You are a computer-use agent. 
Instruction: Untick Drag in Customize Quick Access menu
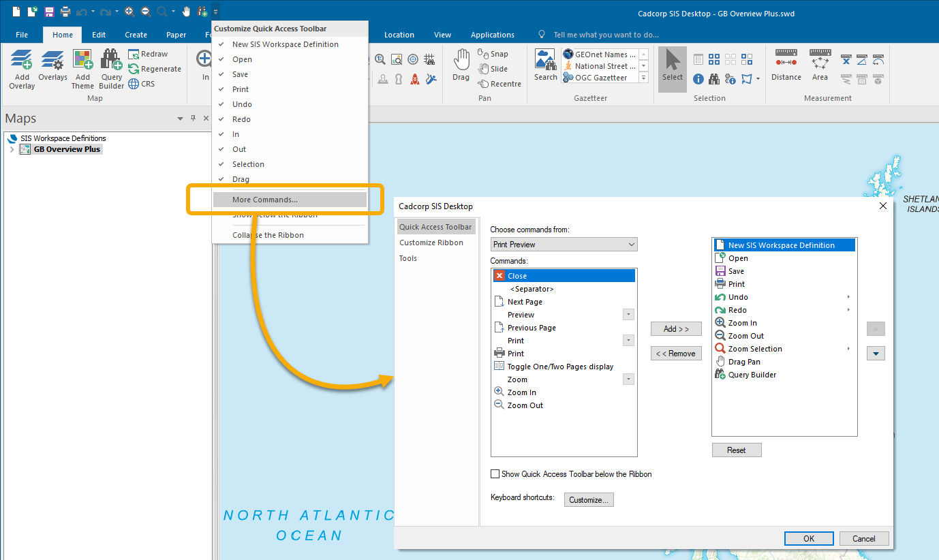click(x=290, y=179)
